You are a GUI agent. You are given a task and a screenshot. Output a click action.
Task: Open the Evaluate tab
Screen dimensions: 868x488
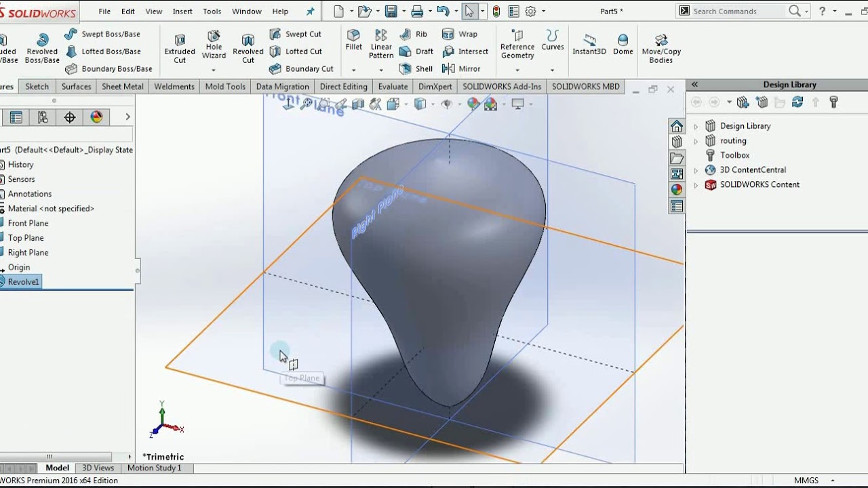click(393, 87)
